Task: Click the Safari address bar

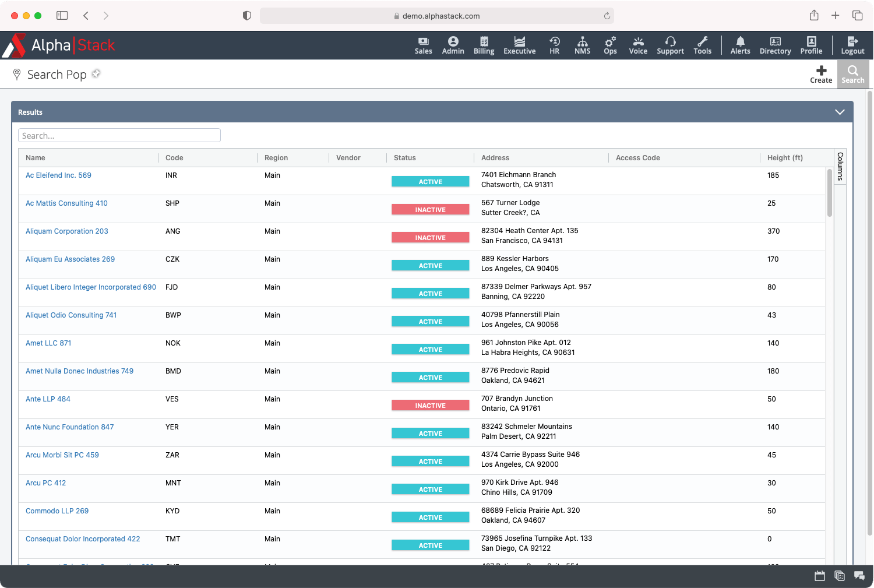Action: point(437,16)
